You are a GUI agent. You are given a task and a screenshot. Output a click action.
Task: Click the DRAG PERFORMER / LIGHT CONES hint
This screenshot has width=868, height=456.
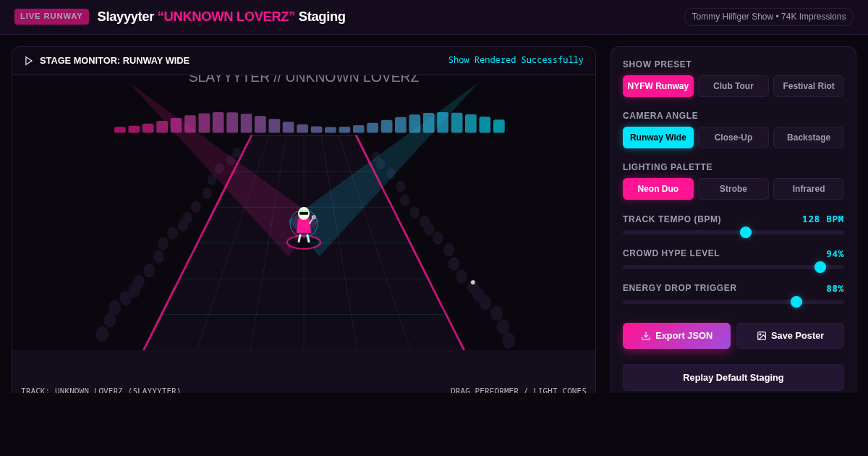(x=519, y=391)
